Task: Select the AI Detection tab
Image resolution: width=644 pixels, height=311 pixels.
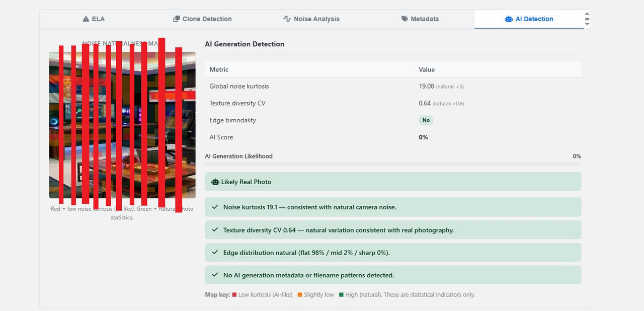Action: (x=529, y=19)
